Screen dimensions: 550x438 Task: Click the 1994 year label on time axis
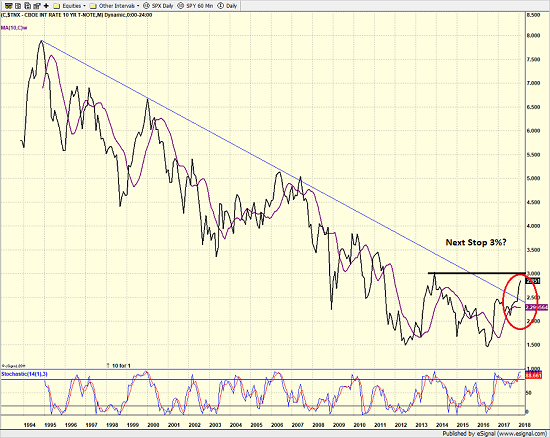29,425
